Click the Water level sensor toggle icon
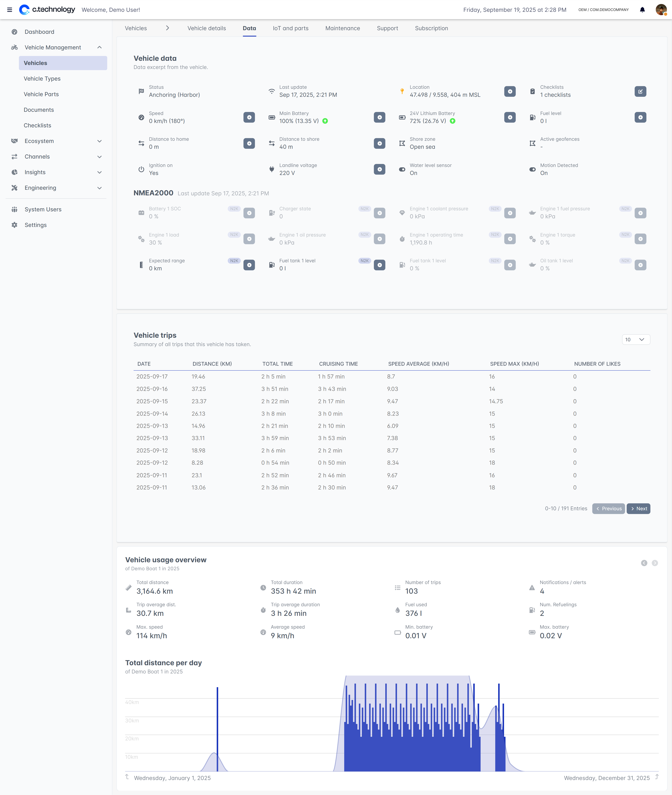The height and width of the screenshot is (795, 672). 402,170
